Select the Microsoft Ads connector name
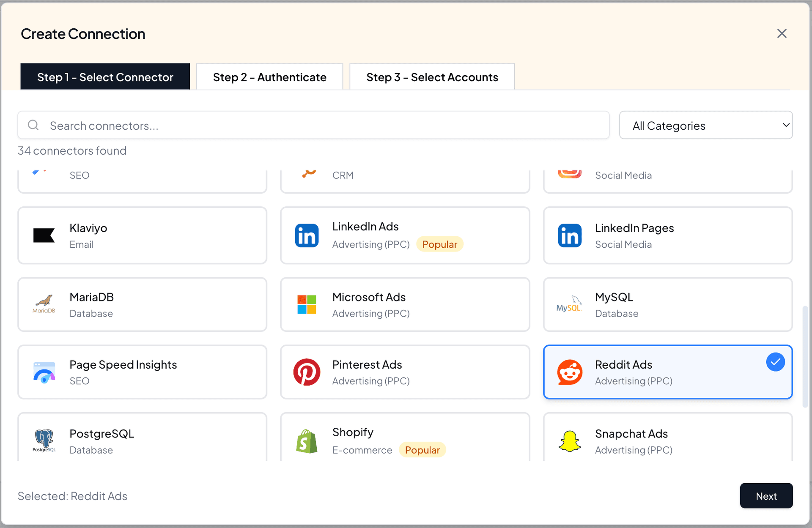This screenshot has width=812, height=528. click(369, 297)
